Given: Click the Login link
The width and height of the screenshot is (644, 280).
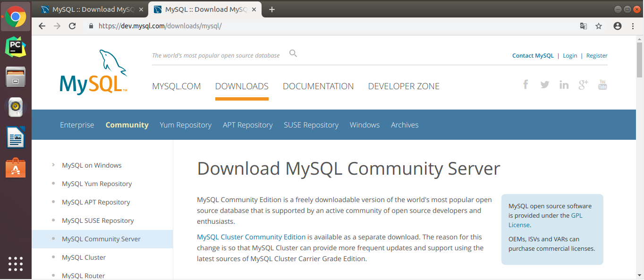Looking at the screenshot, I should point(570,56).
